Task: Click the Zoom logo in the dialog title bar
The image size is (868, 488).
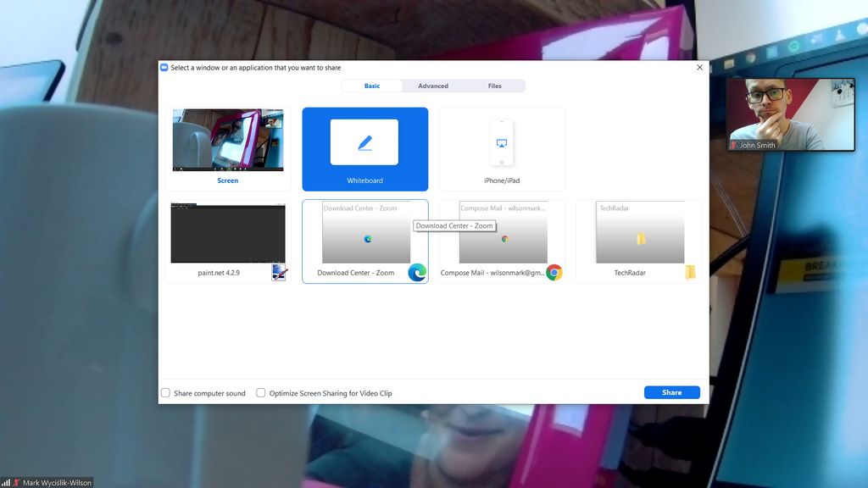Action: click(x=164, y=67)
